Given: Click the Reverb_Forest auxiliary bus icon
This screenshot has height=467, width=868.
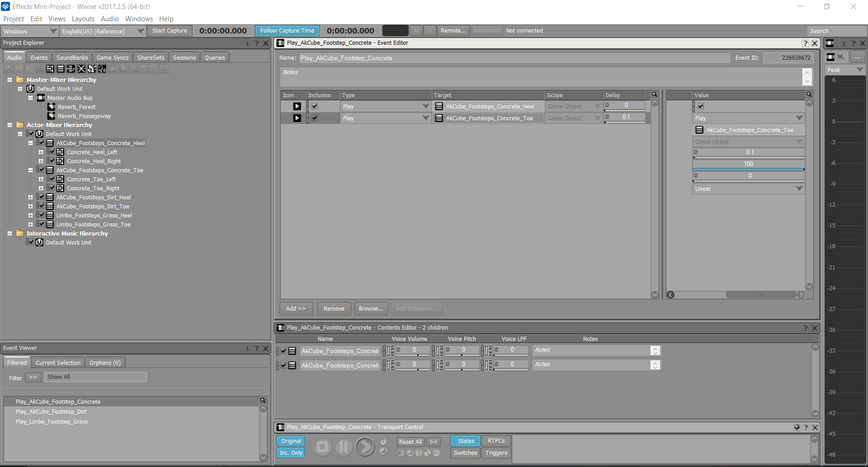Looking at the screenshot, I should (51, 107).
